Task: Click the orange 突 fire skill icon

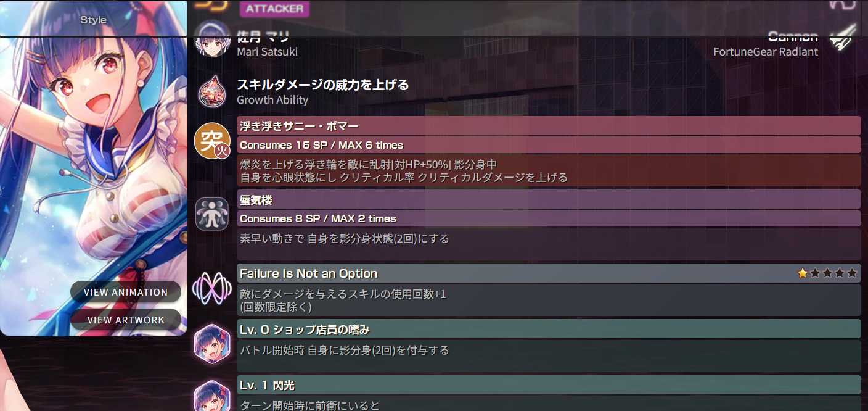Action: point(212,141)
